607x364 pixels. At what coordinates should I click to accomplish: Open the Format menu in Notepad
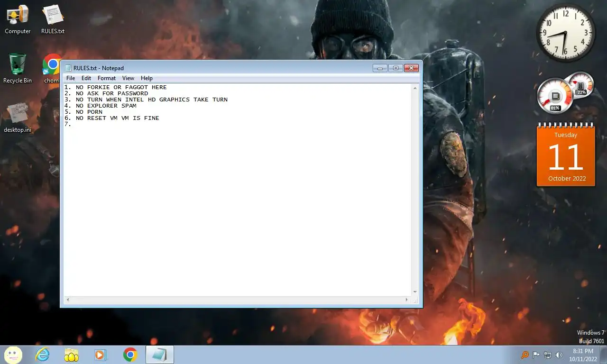click(107, 78)
